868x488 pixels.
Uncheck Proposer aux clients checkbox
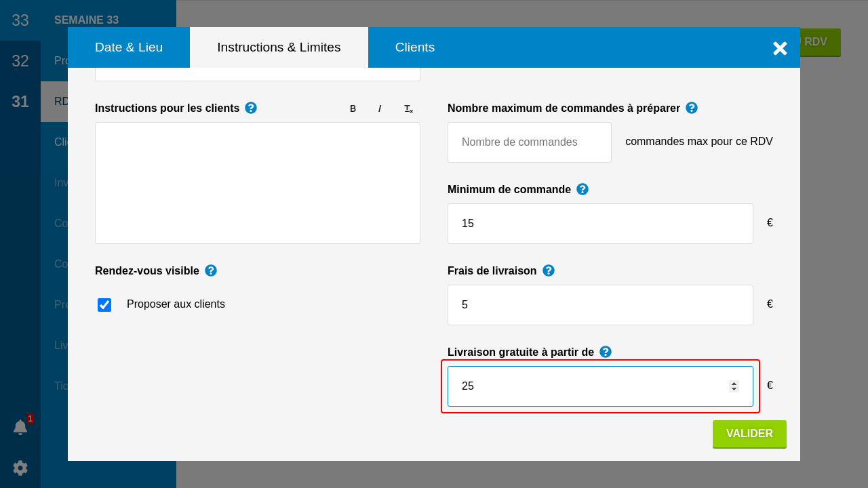coord(104,305)
